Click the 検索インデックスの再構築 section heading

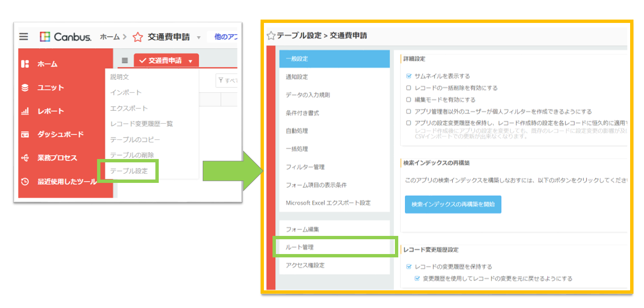click(x=437, y=163)
